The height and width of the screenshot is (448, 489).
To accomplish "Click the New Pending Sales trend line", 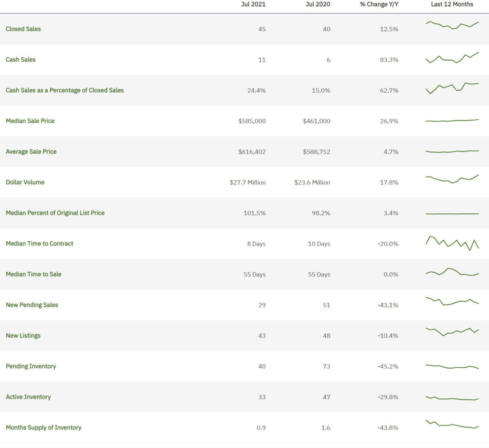I will (x=452, y=301).
